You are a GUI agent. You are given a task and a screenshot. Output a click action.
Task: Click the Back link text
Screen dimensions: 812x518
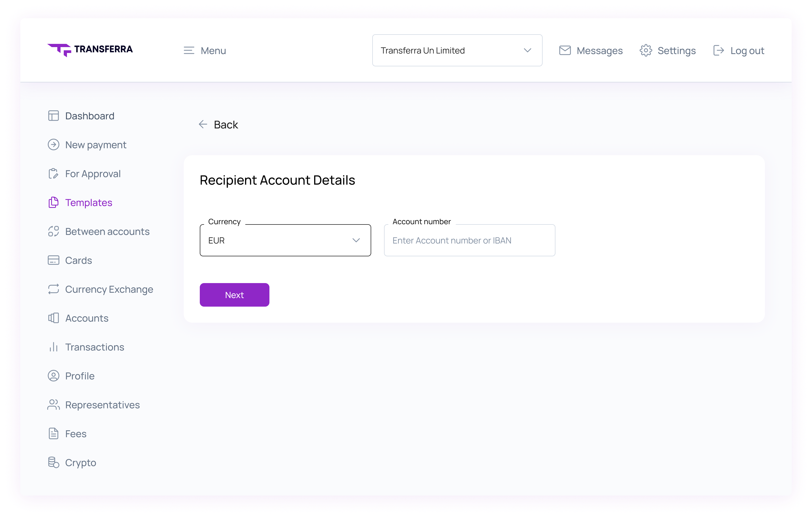click(226, 125)
